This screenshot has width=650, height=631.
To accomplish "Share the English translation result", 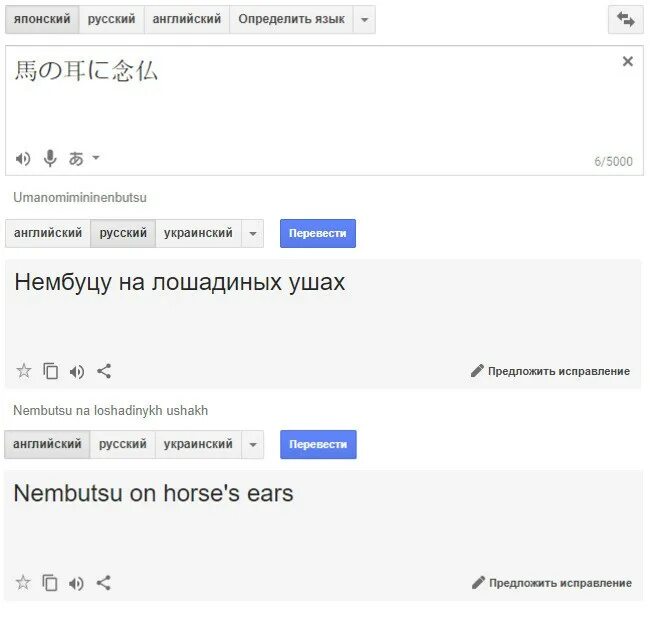I will click(x=103, y=582).
